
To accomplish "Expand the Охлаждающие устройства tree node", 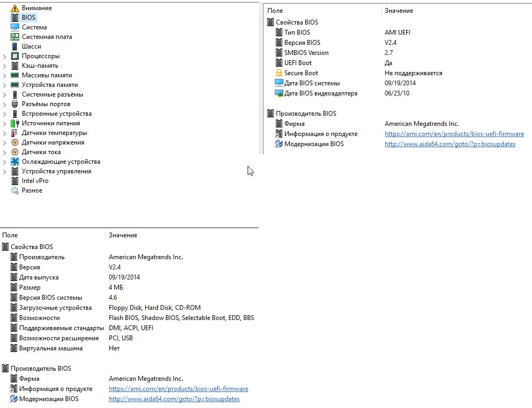I will (4, 162).
